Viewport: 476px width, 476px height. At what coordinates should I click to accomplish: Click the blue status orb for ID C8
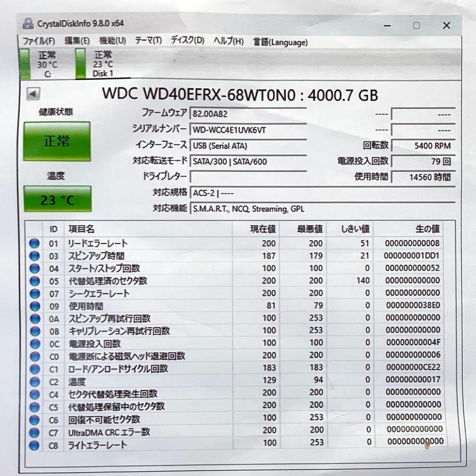34,445
